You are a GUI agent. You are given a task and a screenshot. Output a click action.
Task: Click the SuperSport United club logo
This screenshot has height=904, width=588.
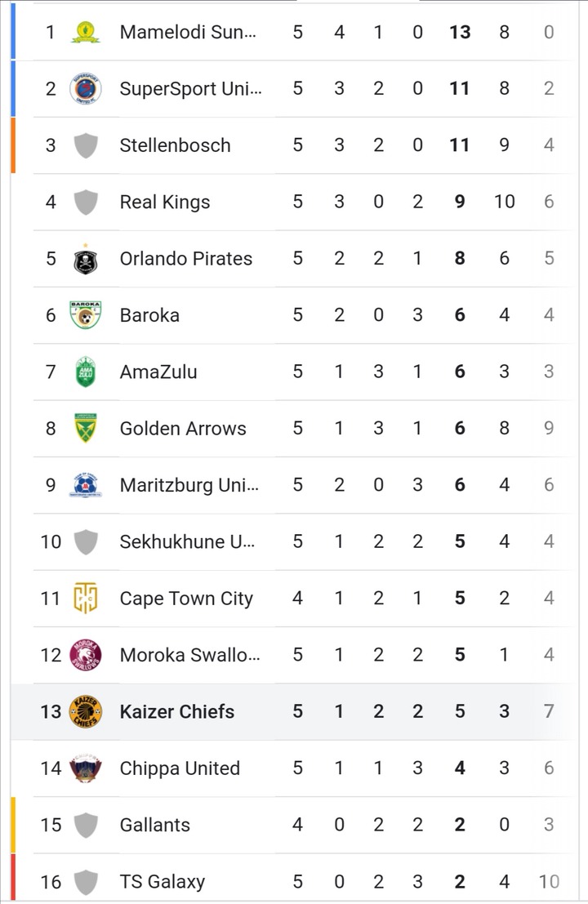click(x=85, y=89)
